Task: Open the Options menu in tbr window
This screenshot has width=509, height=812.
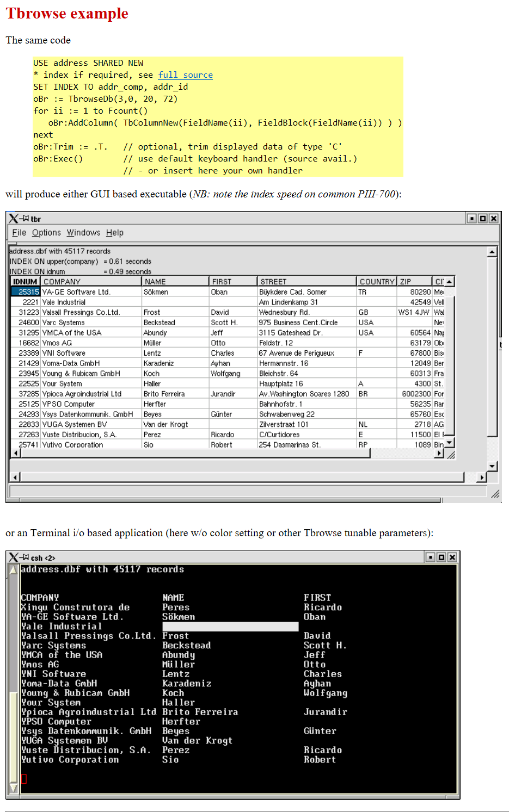Action: (46, 233)
